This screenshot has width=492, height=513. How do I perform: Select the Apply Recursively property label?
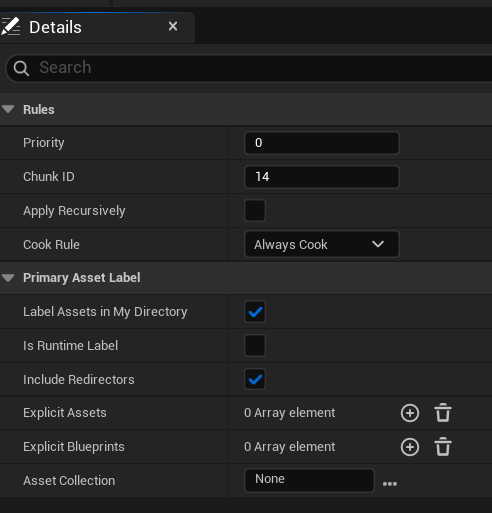pyautogui.click(x=74, y=211)
